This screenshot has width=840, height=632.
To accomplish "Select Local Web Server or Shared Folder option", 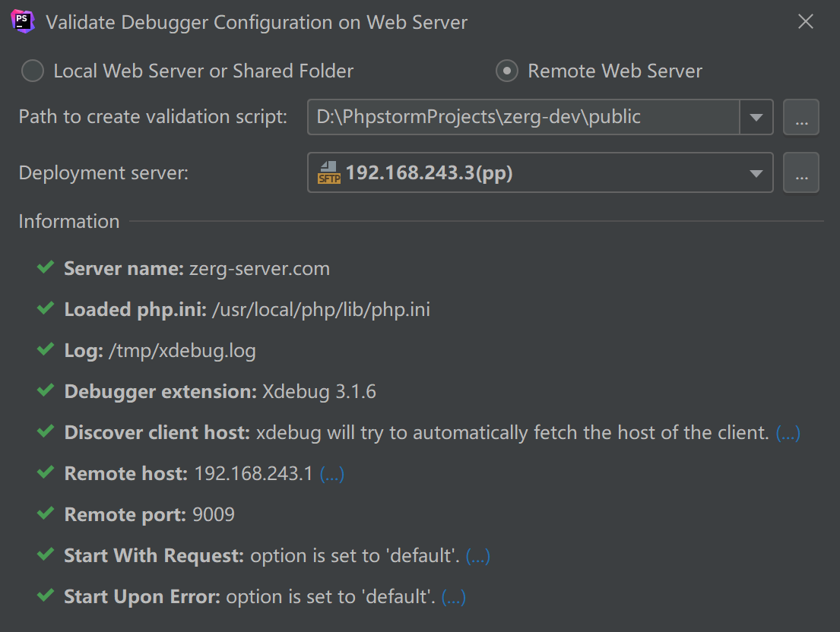I will (32, 71).
